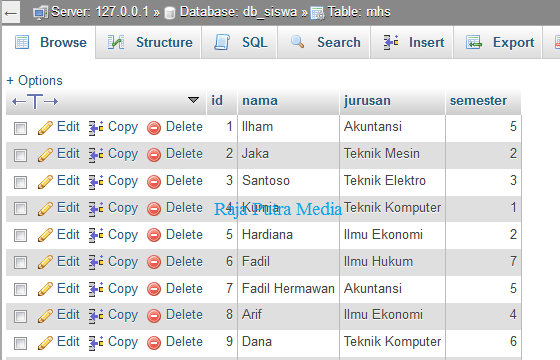Click the back arrow button in the header
The height and width of the screenshot is (360, 560).
(x=11, y=13)
